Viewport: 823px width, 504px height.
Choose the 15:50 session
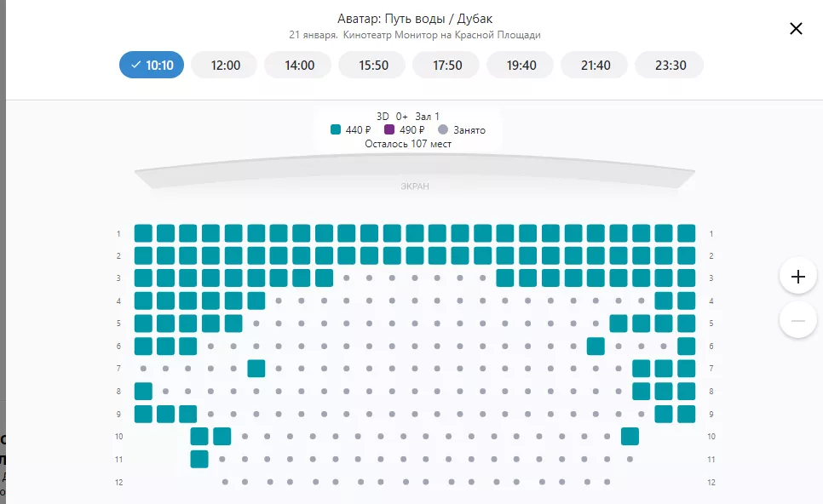pyautogui.click(x=373, y=65)
